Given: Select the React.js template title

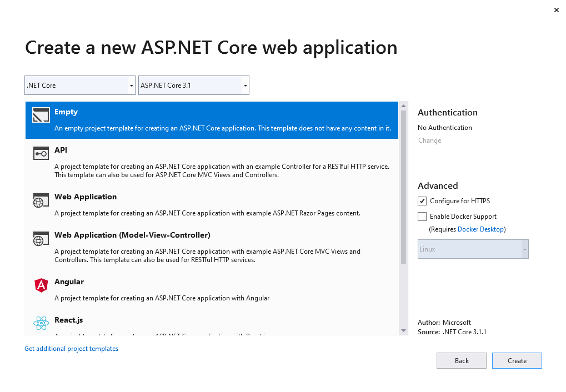Looking at the screenshot, I should (68, 320).
